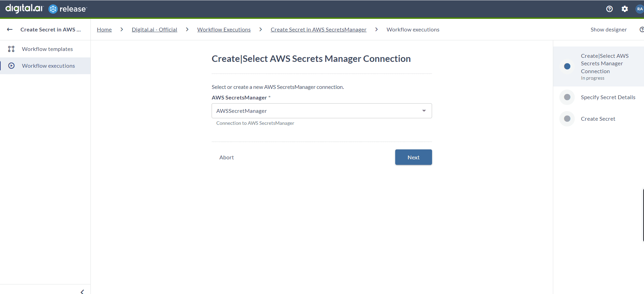The height and width of the screenshot is (294, 644).
Task: Go back using the left arrow icon
Action: tap(10, 29)
